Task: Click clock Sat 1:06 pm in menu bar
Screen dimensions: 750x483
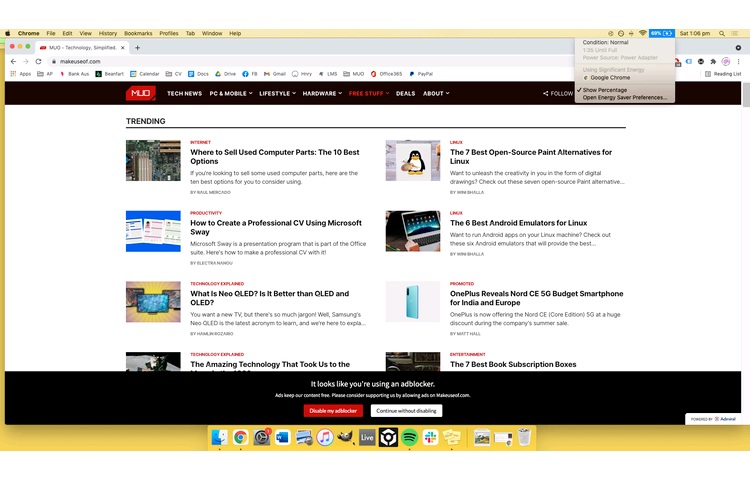Action: [x=695, y=33]
